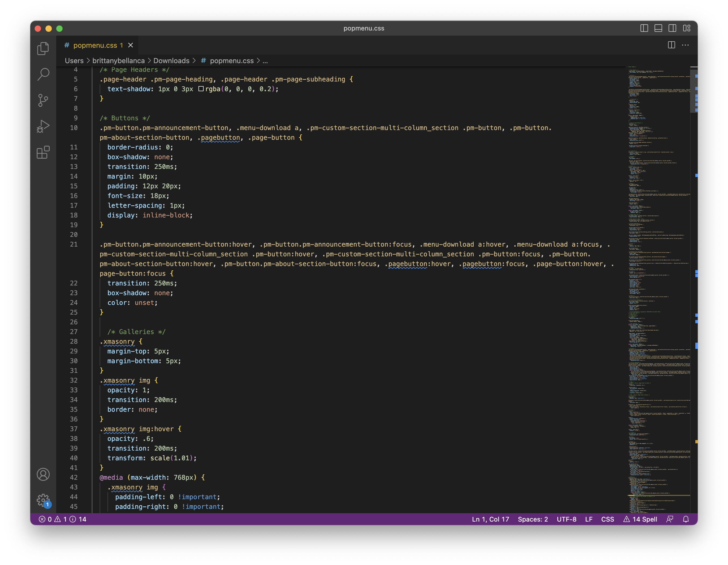Toggle the Secondary Side Bar layout icon
728x565 pixels.
(x=672, y=28)
